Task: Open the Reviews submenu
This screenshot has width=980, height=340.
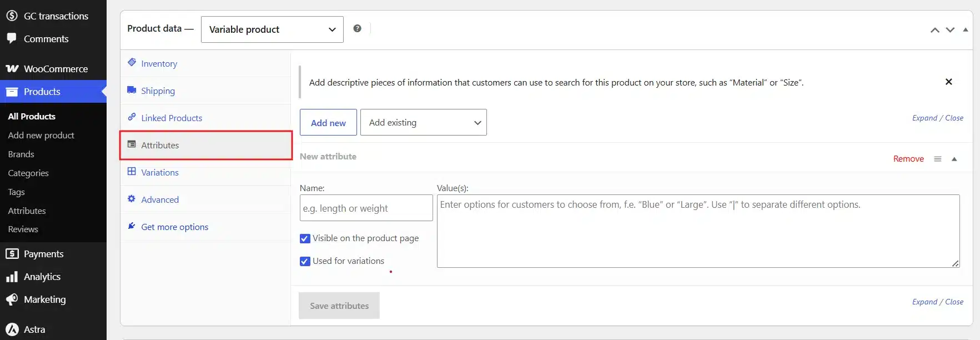Action: tap(23, 229)
